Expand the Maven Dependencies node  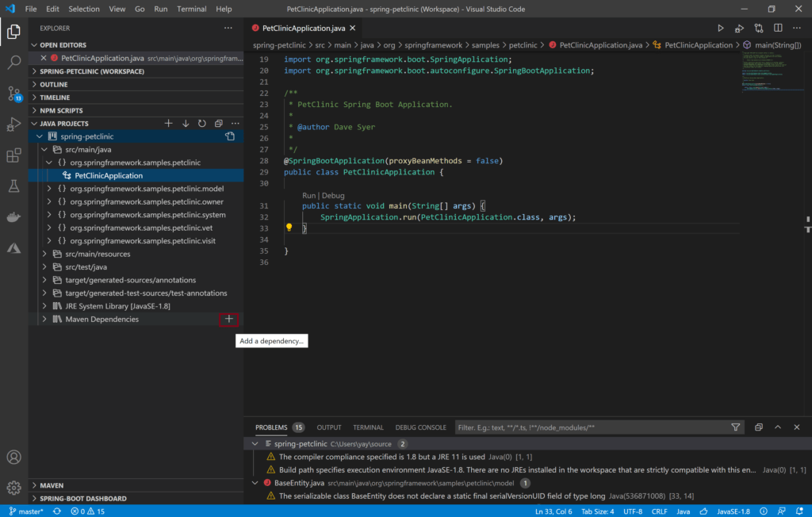click(44, 319)
